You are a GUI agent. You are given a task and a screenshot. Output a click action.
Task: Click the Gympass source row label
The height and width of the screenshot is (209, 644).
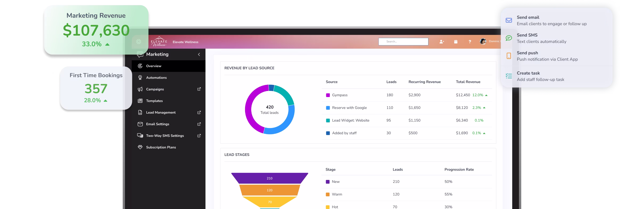pos(340,95)
